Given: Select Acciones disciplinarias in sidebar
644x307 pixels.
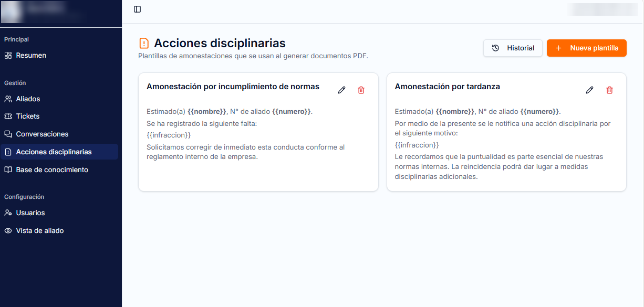Looking at the screenshot, I should tap(59, 152).
